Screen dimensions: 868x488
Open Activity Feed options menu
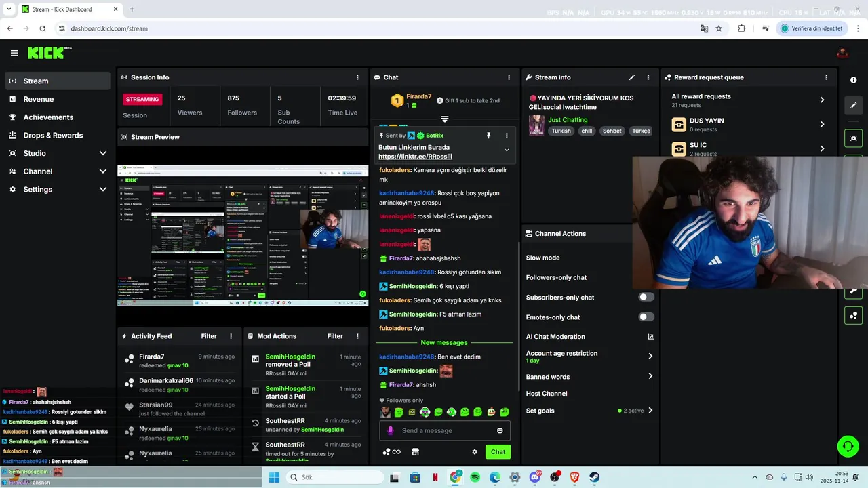231,336
